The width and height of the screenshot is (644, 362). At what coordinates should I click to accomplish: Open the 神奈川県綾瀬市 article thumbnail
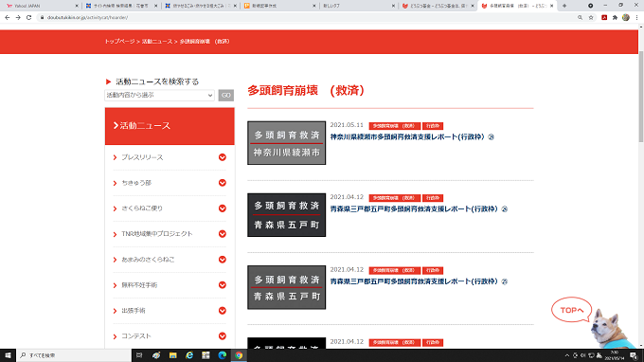point(287,143)
